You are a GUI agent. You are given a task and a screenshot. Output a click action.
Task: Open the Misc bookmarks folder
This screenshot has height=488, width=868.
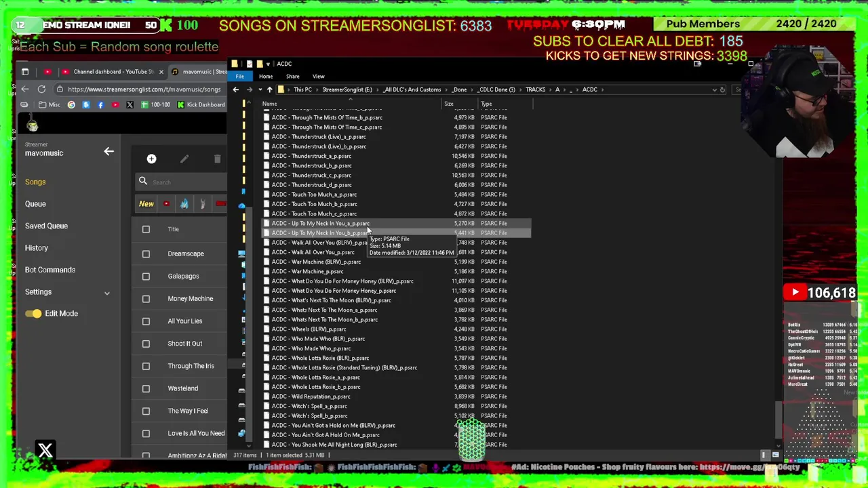pos(49,104)
